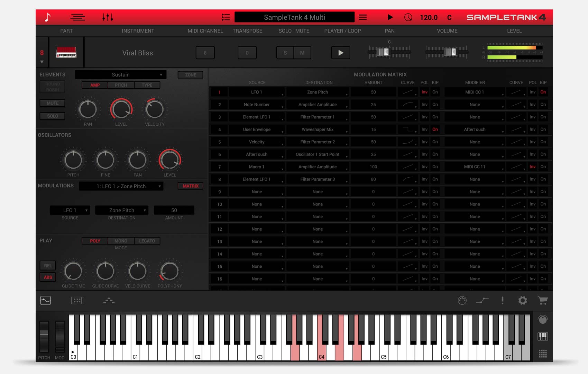Screen dimensions: 588x374
Task: Click the red MATRIX button
Action: point(190,186)
